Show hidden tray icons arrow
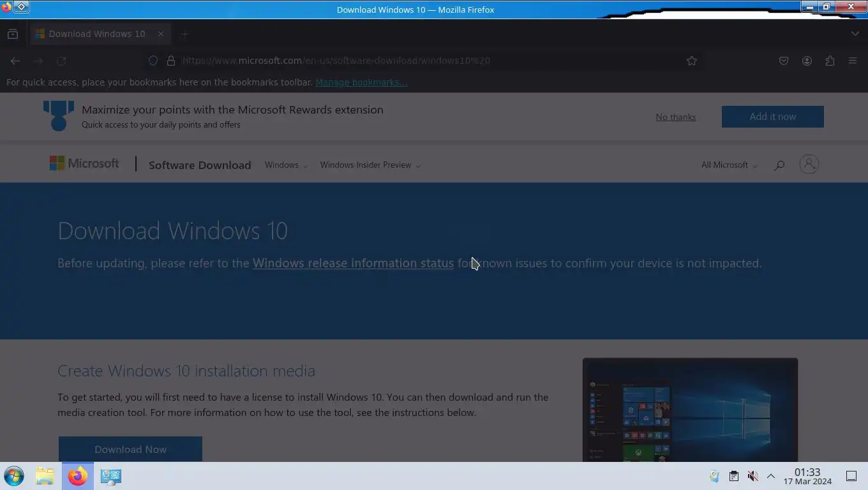The width and height of the screenshot is (868, 490). [771, 476]
